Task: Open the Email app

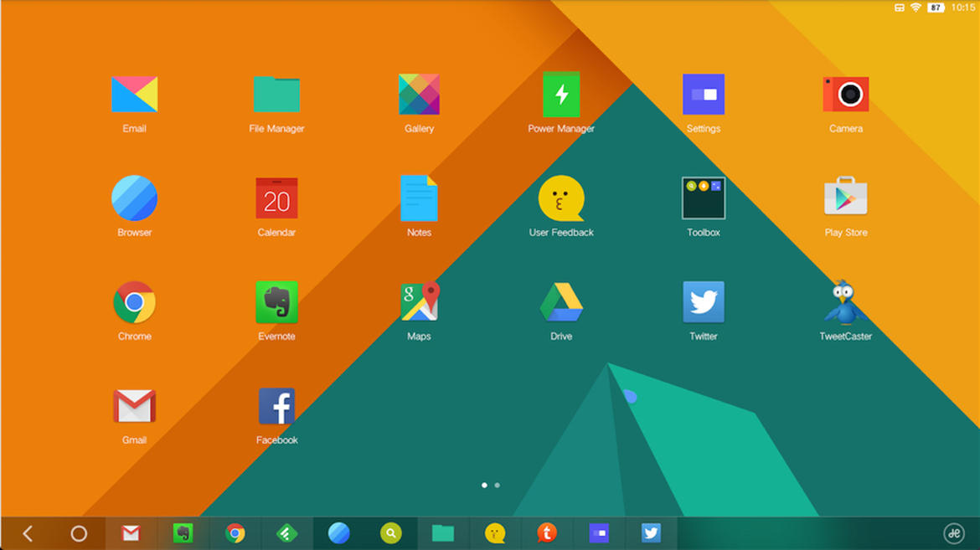Action: (134, 95)
